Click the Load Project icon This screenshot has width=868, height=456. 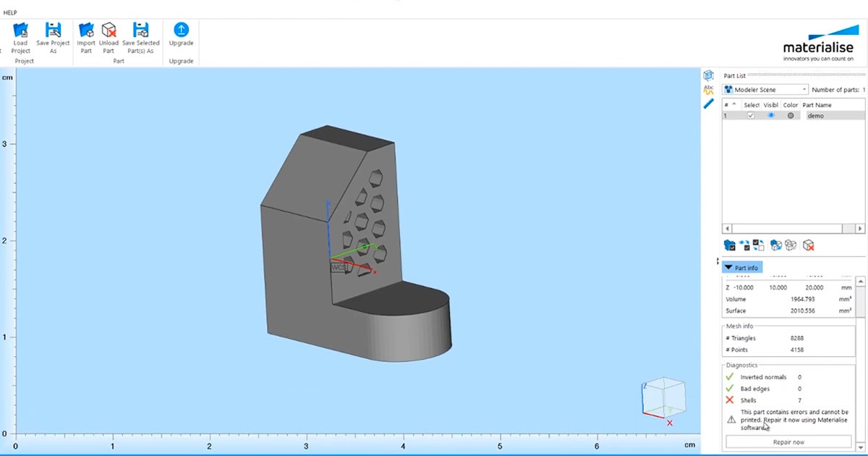click(21, 30)
